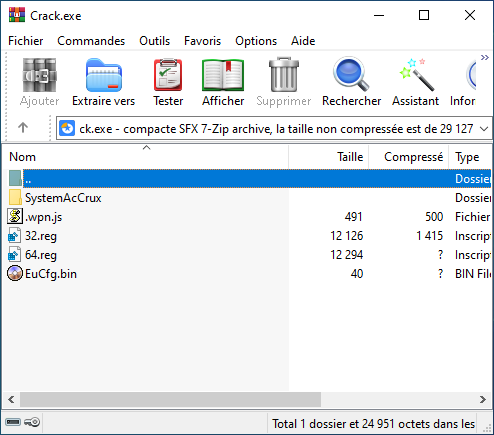The image size is (494, 435).
Task: Open Rechercher magnifying glass tool
Action: pos(351,74)
